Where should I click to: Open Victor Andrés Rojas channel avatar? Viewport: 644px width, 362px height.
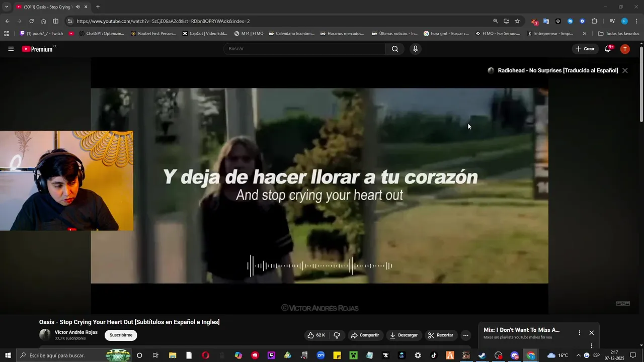(x=45, y=335)
